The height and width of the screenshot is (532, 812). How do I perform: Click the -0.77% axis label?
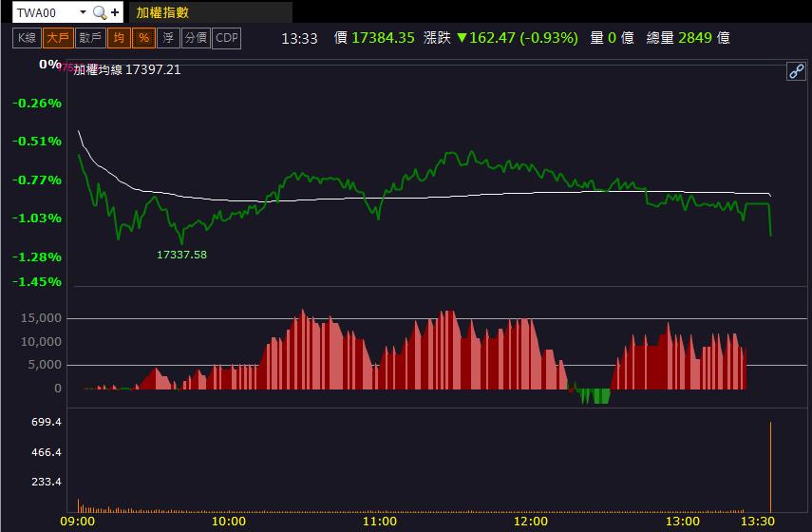tap(37, 180)
